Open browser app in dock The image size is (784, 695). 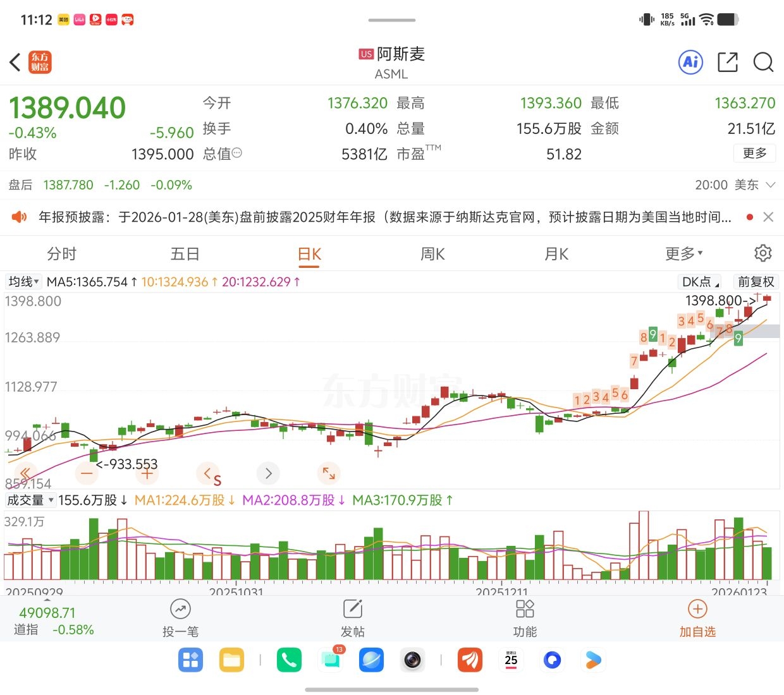pos(371,660)
